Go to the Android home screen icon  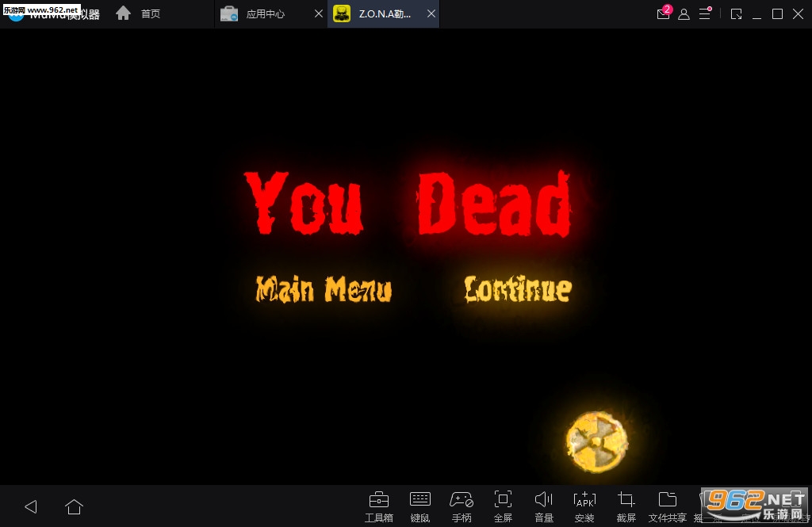pyautogui.click(x=74, y=506)
